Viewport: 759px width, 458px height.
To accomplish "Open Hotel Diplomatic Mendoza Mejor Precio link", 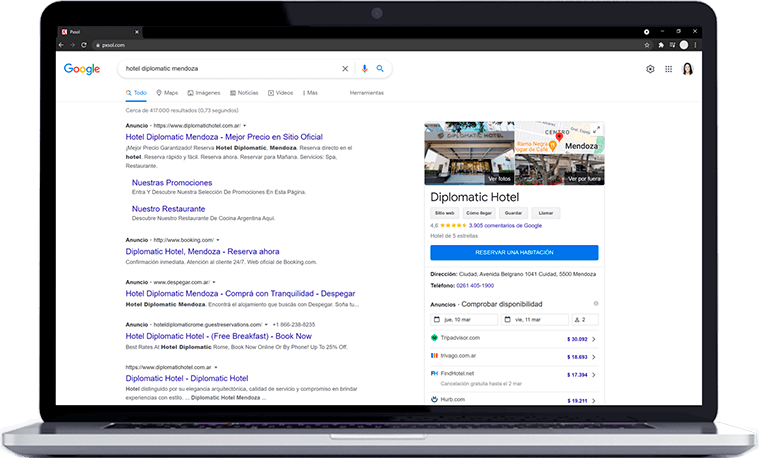I will [224, 137].
